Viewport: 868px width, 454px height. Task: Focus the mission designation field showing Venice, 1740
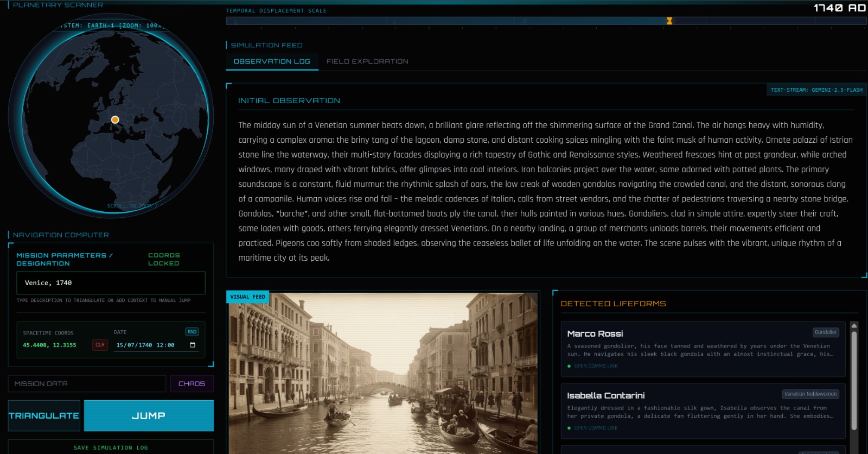pos(111,283)
